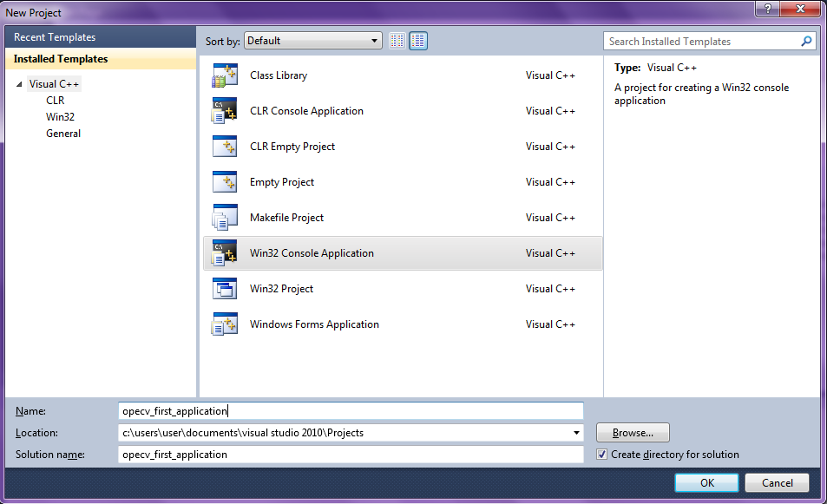Click the Browse... button

click(x=633, y=433)
